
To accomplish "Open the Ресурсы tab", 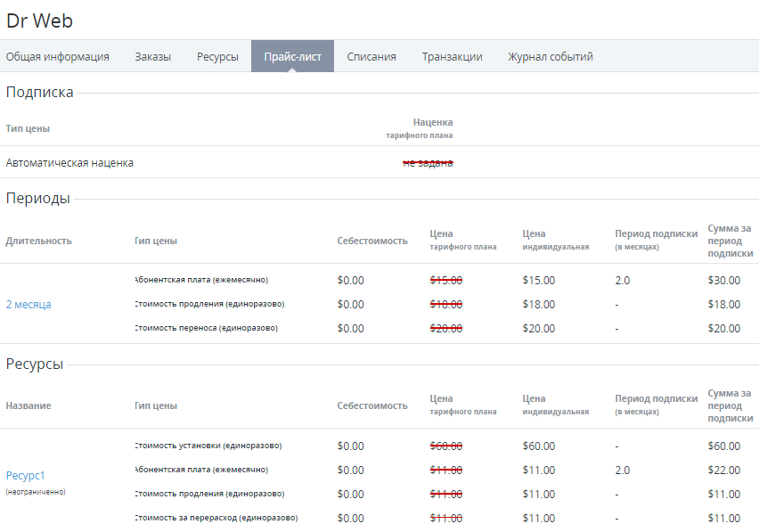I will [218, 57].
